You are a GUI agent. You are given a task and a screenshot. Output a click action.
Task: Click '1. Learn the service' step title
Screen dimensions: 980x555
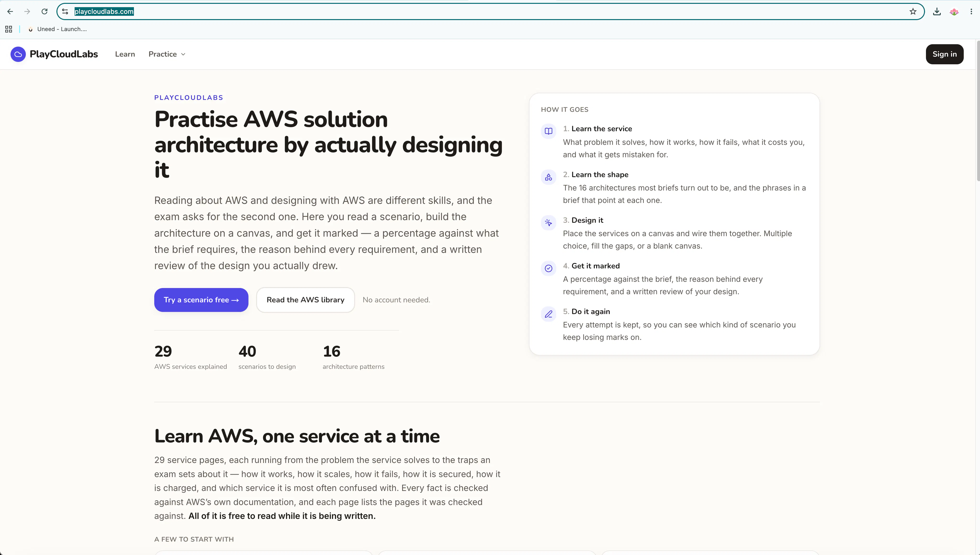point(598,129)
